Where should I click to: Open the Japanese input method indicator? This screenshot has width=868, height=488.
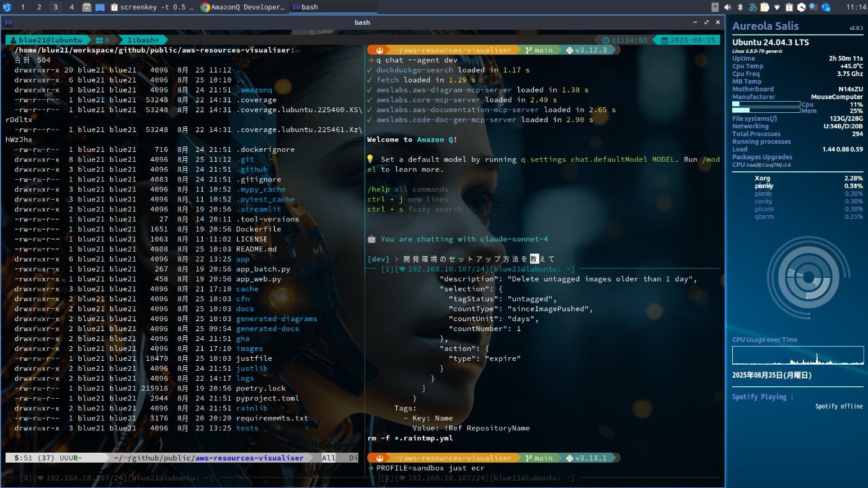tap(753, 7)
